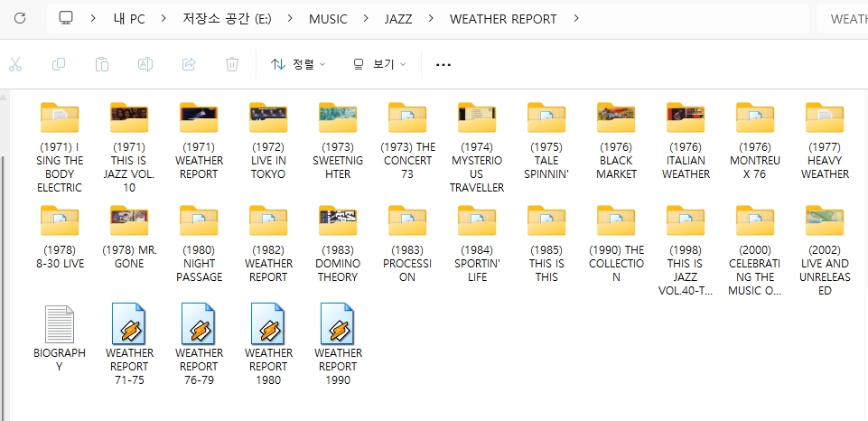Screen dimensions: 868x421
Task: Select folder (1971) THIS IS JAZZ VOL. 10
Action: point(129,146)
